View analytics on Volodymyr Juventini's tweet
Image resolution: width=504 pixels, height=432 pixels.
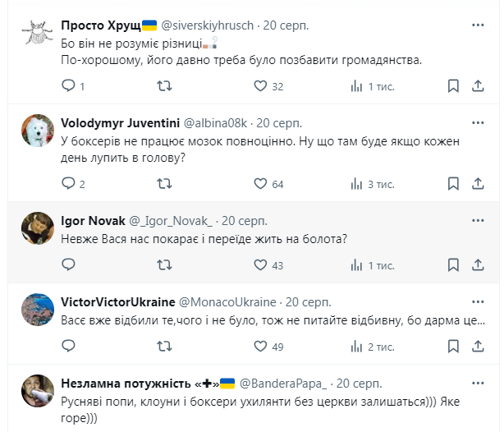click(x=356, y=184)
